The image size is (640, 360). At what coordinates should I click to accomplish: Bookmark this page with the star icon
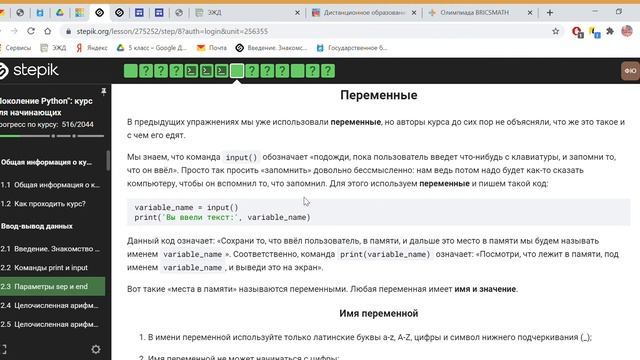(556, 31)
